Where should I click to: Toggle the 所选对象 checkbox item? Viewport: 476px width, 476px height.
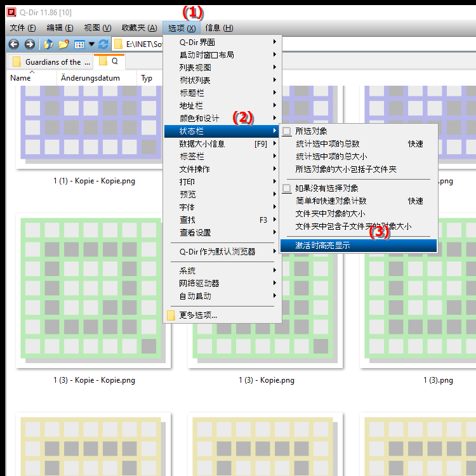click(x=359, y=131)
